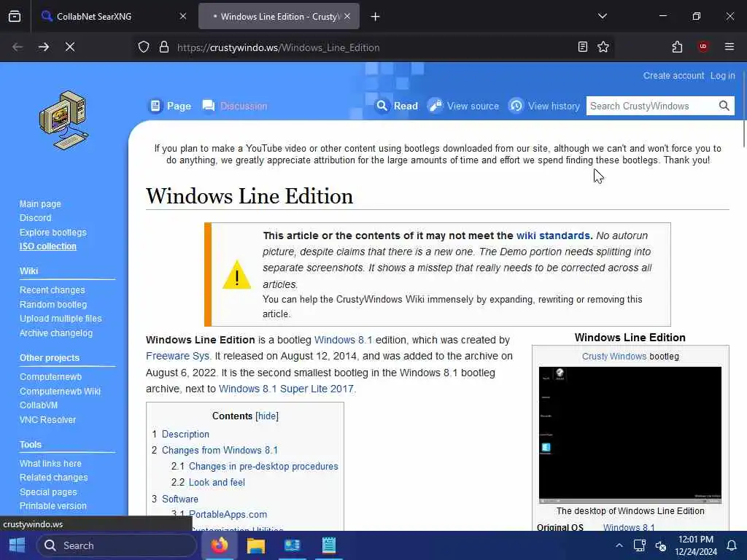747x560 pixels.
Task: Jump to Description section in contents
Action: [185, 435]
